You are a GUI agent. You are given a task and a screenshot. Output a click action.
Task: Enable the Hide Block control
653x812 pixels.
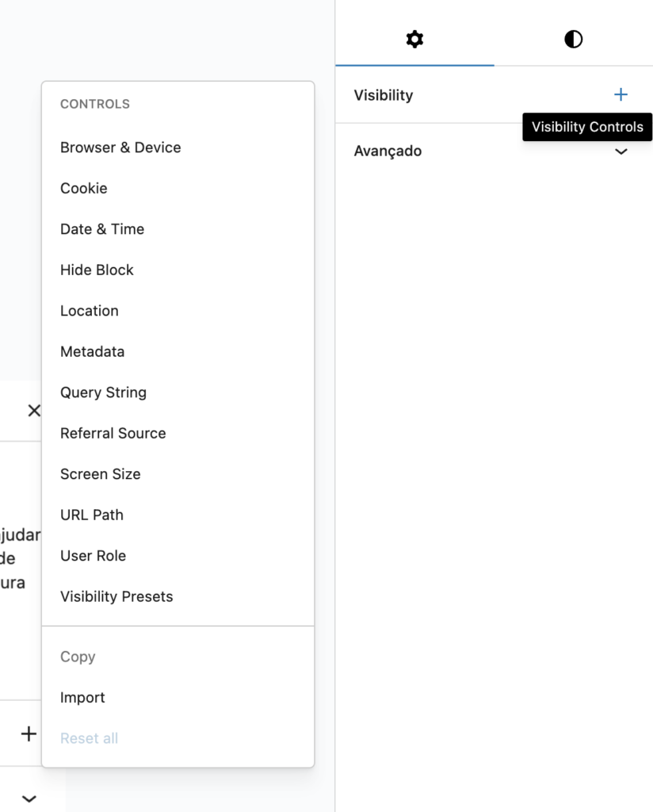pyautogui.click(x=178, y=270)
